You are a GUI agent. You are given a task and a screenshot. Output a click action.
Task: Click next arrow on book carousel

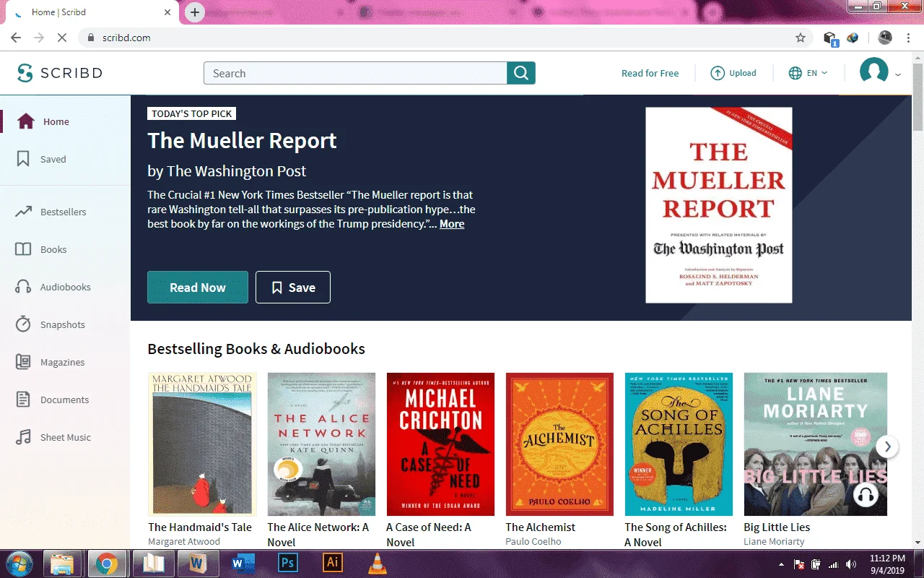pos(887,447)
